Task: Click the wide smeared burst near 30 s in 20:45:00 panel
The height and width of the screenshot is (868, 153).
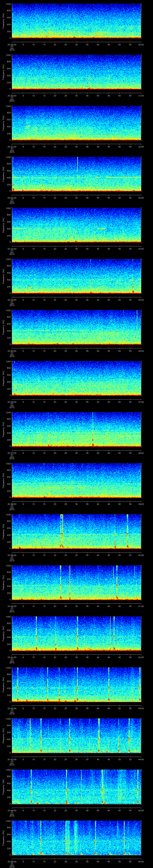Action: pyautogui.click(x=75, y=838)
